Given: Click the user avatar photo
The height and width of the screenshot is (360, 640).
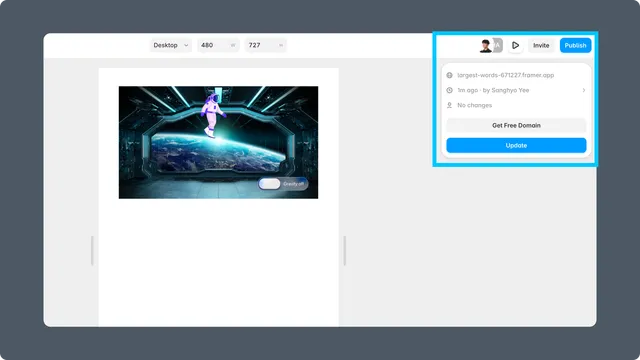Looking at the screenshot, I should pos(485,46).
